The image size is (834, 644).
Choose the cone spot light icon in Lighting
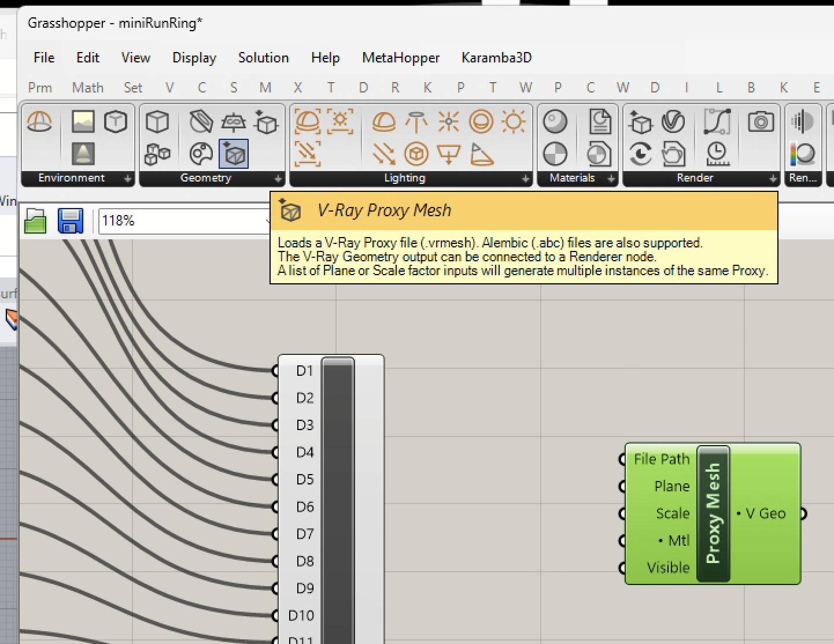[481, 154]
